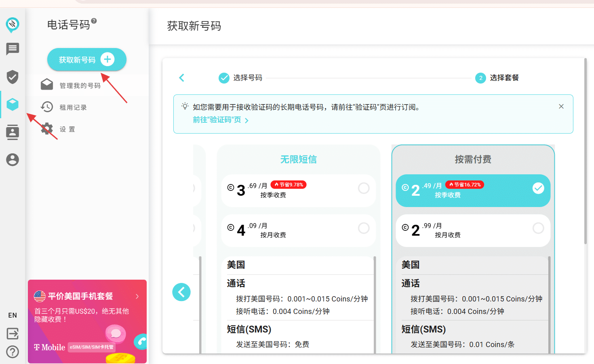Viewport: 594px width, 364px height.
Task: Click the history clock icon beside 租用记录
Action: click(47, 107)
